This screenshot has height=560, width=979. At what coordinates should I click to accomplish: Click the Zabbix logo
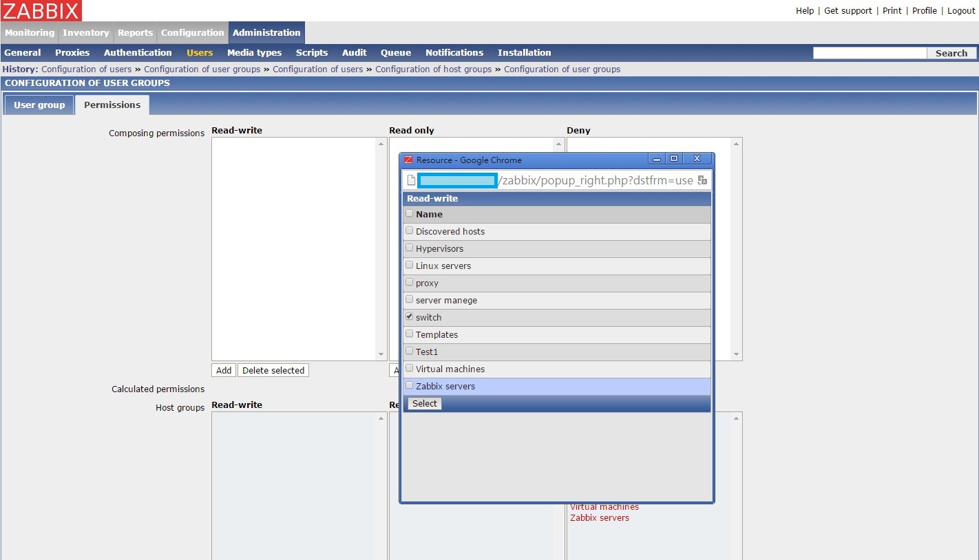(x=41, y=10)
